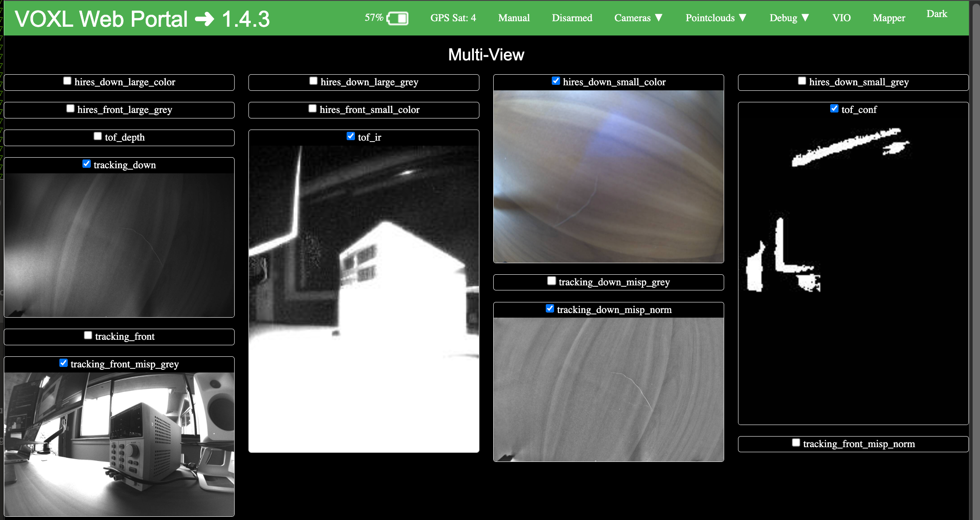Uncheck the tof_ir stream checkbox
The image size is (980, 520).
click(x=351, y=136)
